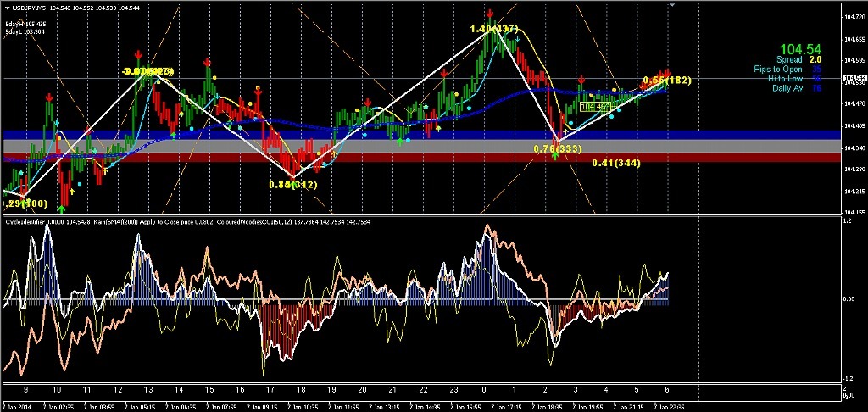Click the red down arrow above the 15:00 spike
This screenshot has width=868, height=412.
207,63
